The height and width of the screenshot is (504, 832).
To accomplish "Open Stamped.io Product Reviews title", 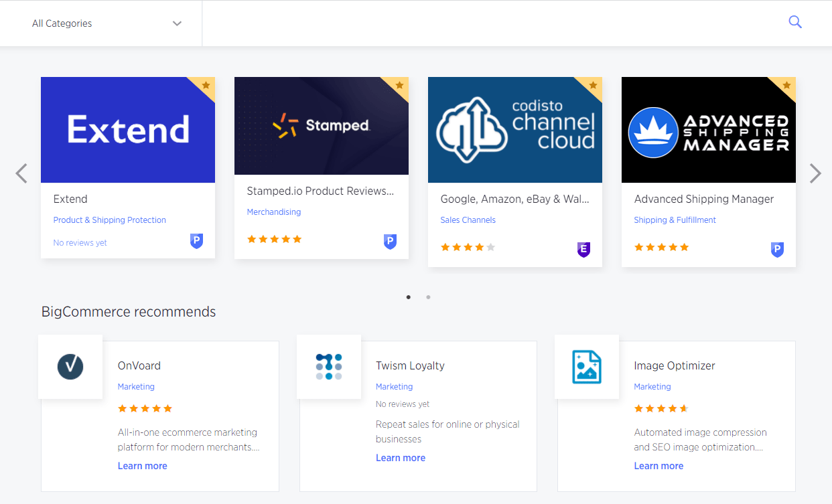I will (x=320, y=191).
